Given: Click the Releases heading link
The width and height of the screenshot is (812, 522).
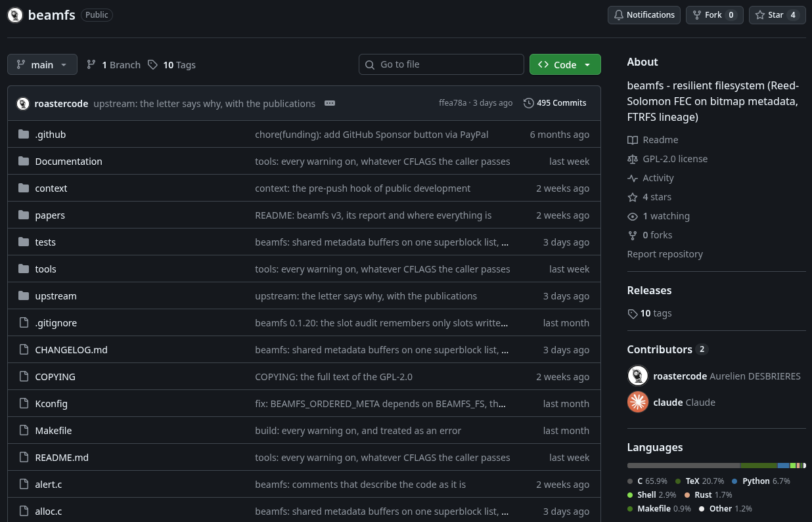Looking at the screenshot, I should click(x=649, y=290).
